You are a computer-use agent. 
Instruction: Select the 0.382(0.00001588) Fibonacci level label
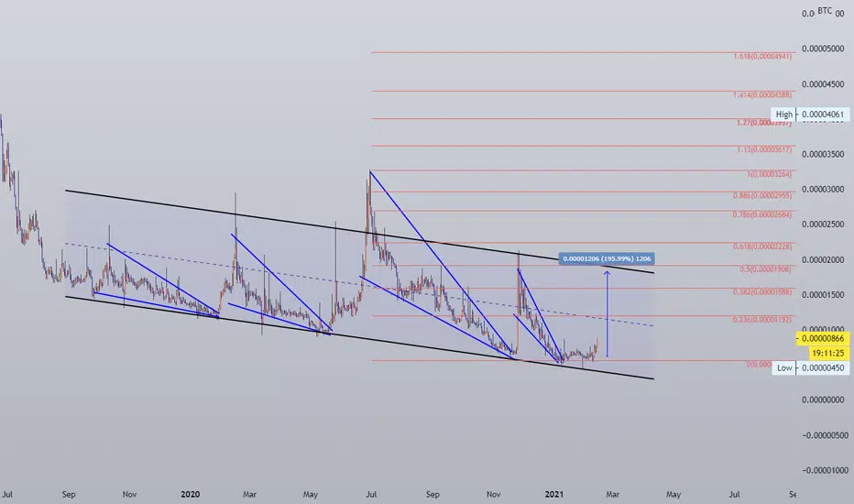[x=762, y=292]
